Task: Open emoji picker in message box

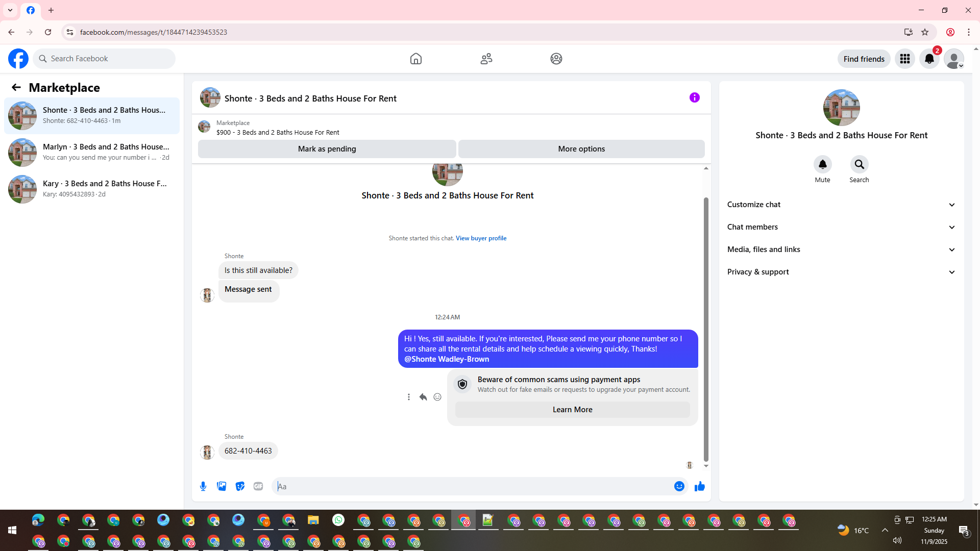Action: [x=679, y=486]
